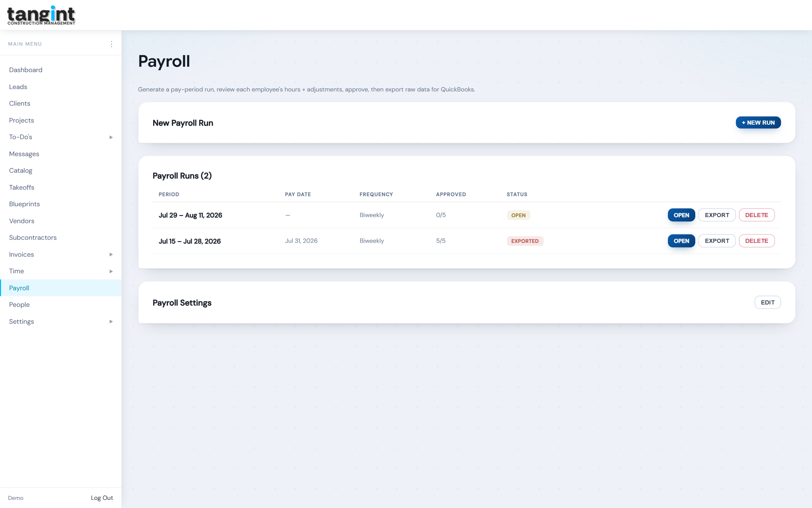This screenshot has width=812, height=508.
Task: Open Projects from the main menu
Action: (21, 120)
